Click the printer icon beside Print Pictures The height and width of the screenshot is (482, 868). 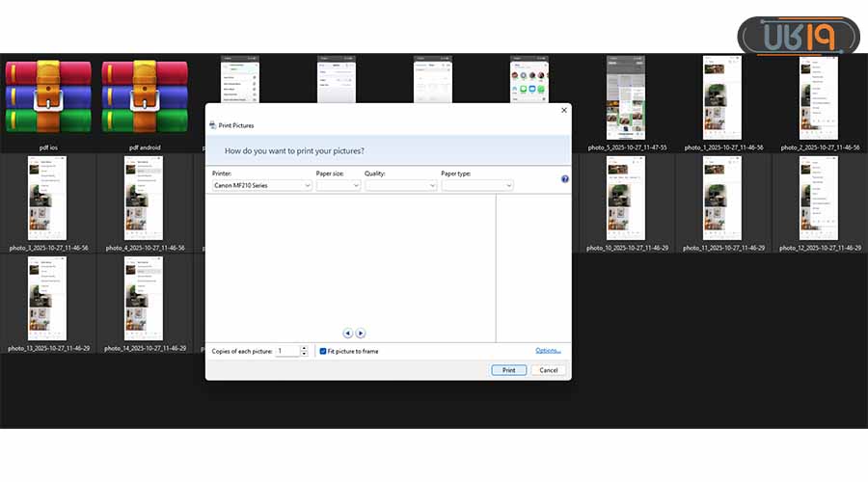[x=212, y=125]
